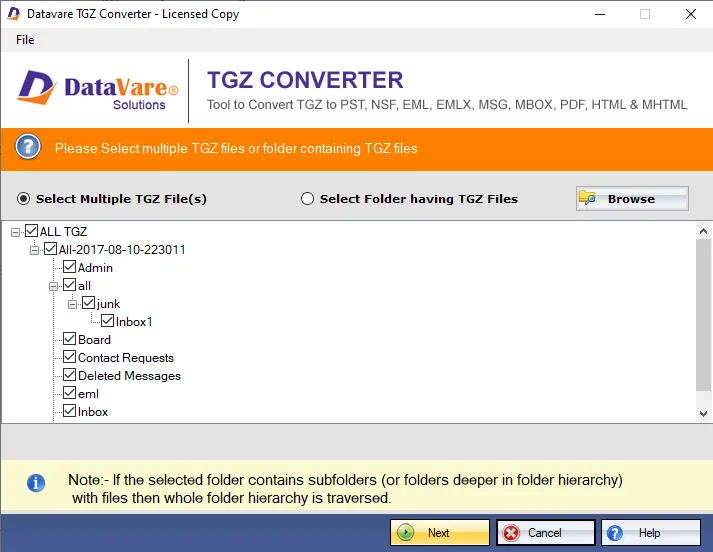Minimize the Datavare TGZ Converter window

(x=600, y=14)
